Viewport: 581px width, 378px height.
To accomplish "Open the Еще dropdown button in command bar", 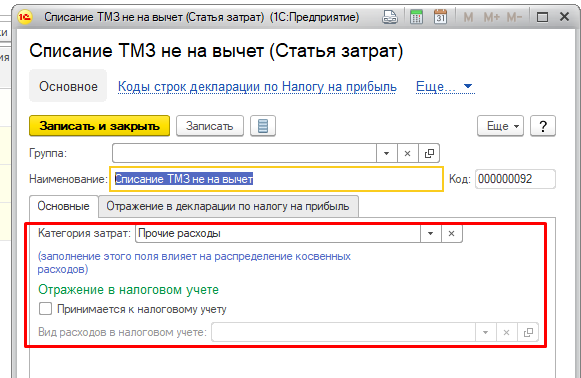I will click(500, 126).
